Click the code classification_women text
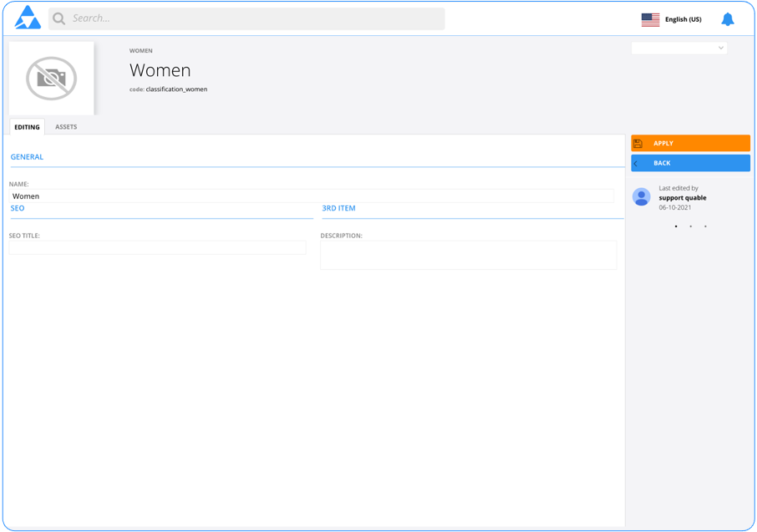This screenshot has width=757, height=532. click(168, 89)
